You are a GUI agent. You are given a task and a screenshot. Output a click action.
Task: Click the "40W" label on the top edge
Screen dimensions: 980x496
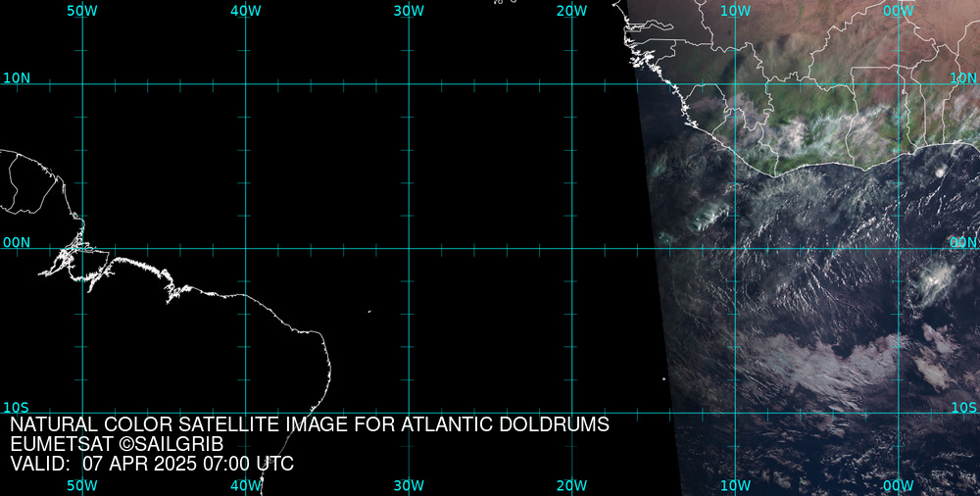[246, 11]
